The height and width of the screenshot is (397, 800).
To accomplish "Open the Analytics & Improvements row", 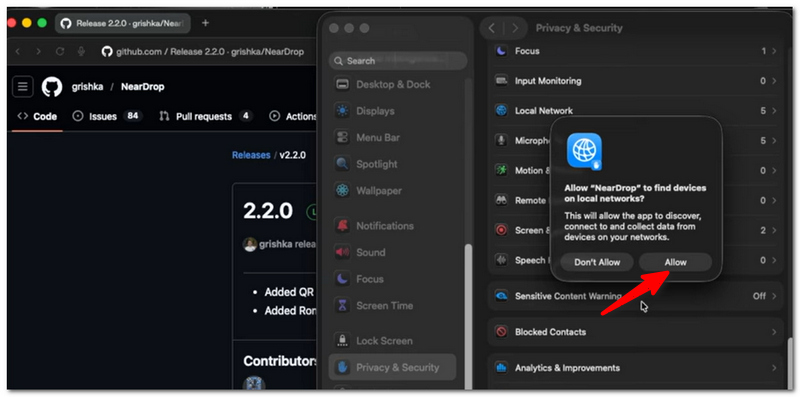I will pos(635,368).
